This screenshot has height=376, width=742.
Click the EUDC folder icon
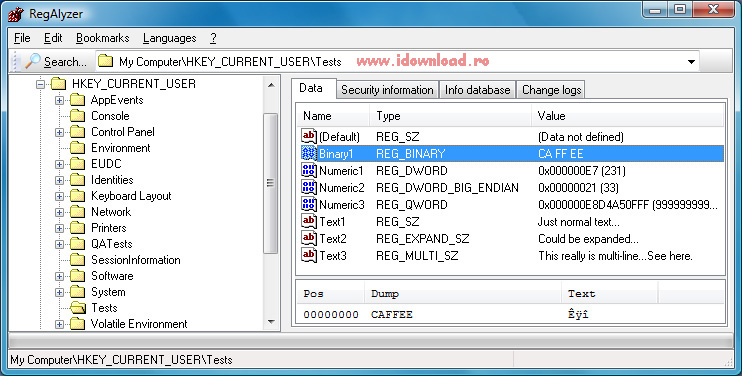[78, 164]
